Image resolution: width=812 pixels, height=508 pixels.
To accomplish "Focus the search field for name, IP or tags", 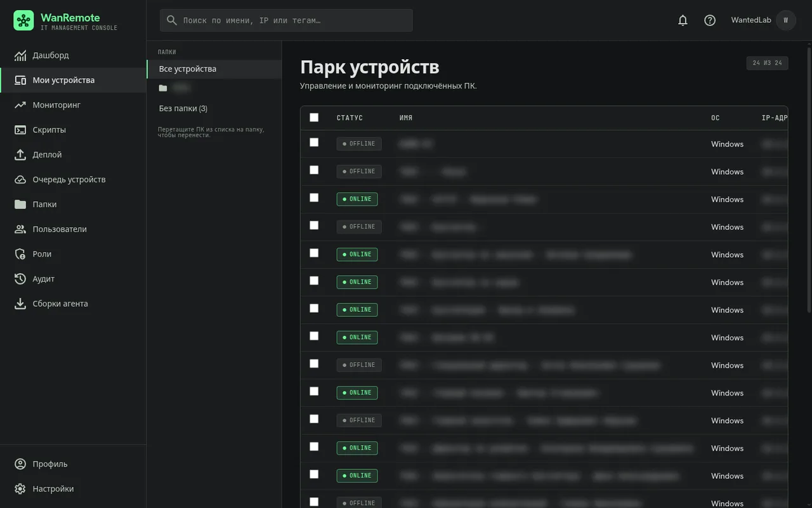I will [x=286, y=20].
